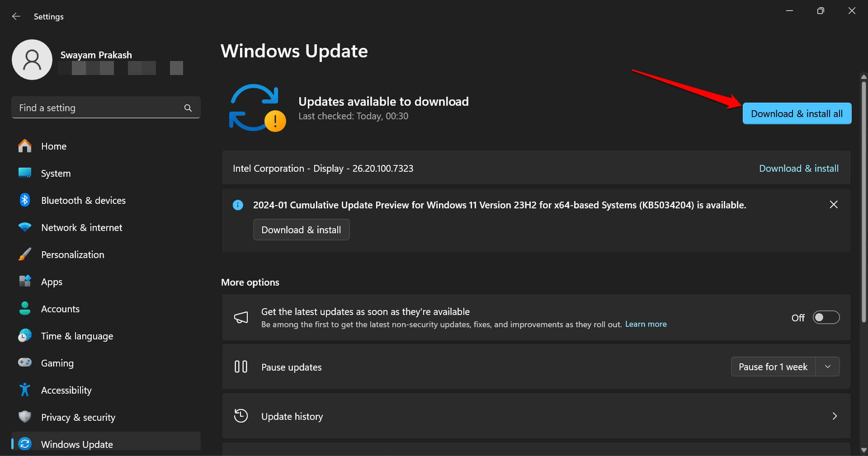Select the System settings icon

25,173
